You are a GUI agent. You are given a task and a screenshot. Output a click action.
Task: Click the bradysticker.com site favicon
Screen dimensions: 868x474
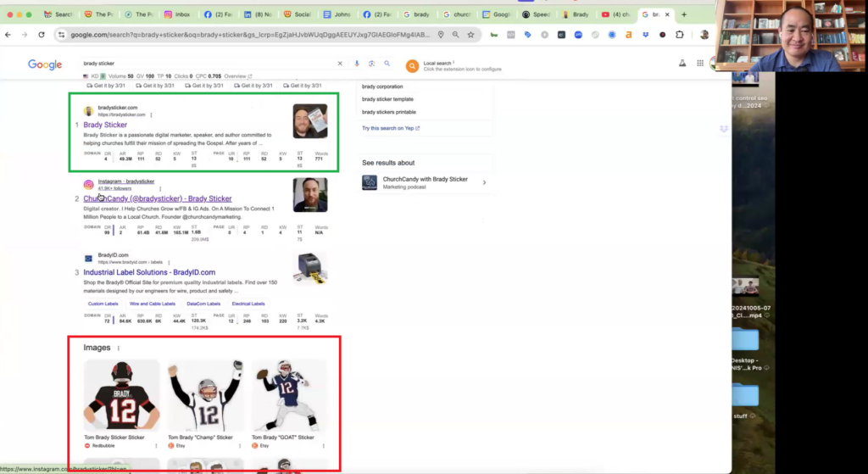(88, 111)
